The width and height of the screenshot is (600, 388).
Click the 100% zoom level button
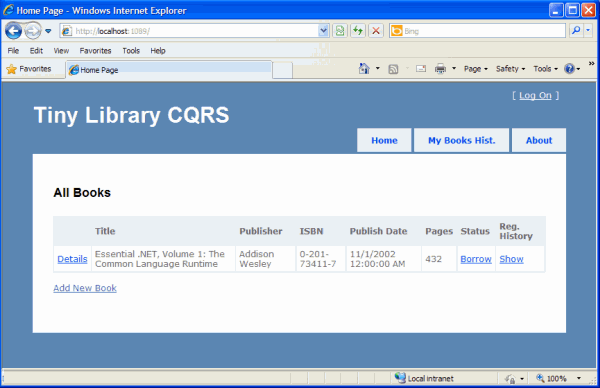tap(551, 378)
